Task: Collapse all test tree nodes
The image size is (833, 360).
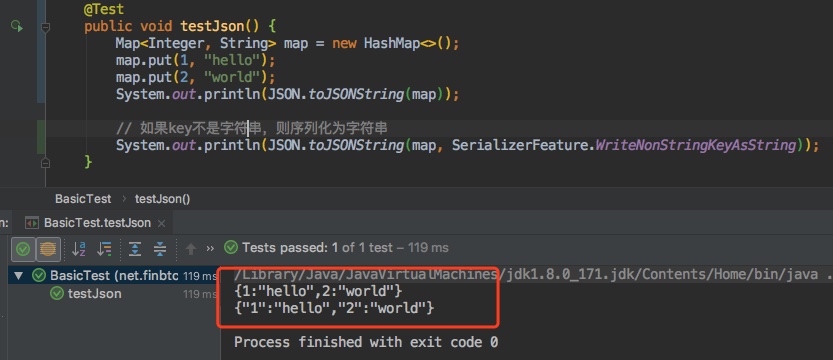Action: pos(160,248)
